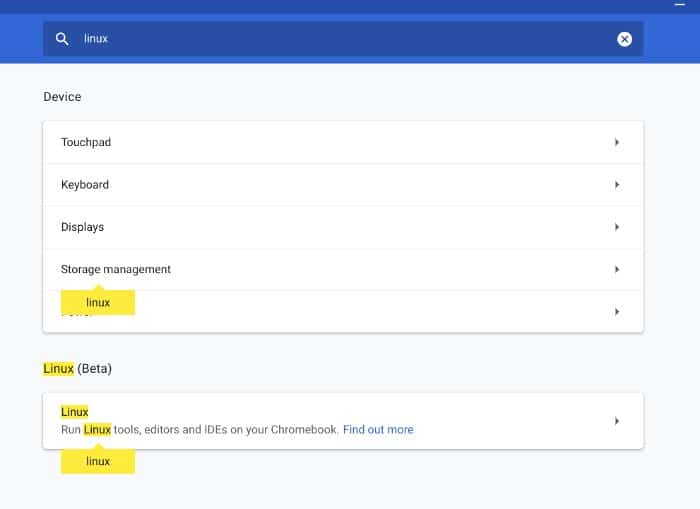Screen dimensions: 700x509
Task: Click the yellow linux bubble over Power
Action: pos(98,302)
